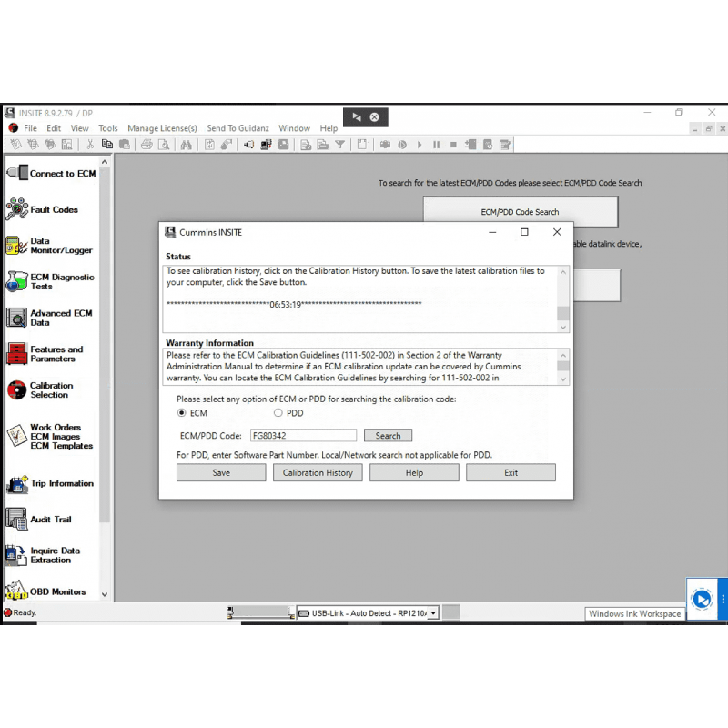Select the ECM radio button
This screenshot has height=728, width=728.
[181, 412]
